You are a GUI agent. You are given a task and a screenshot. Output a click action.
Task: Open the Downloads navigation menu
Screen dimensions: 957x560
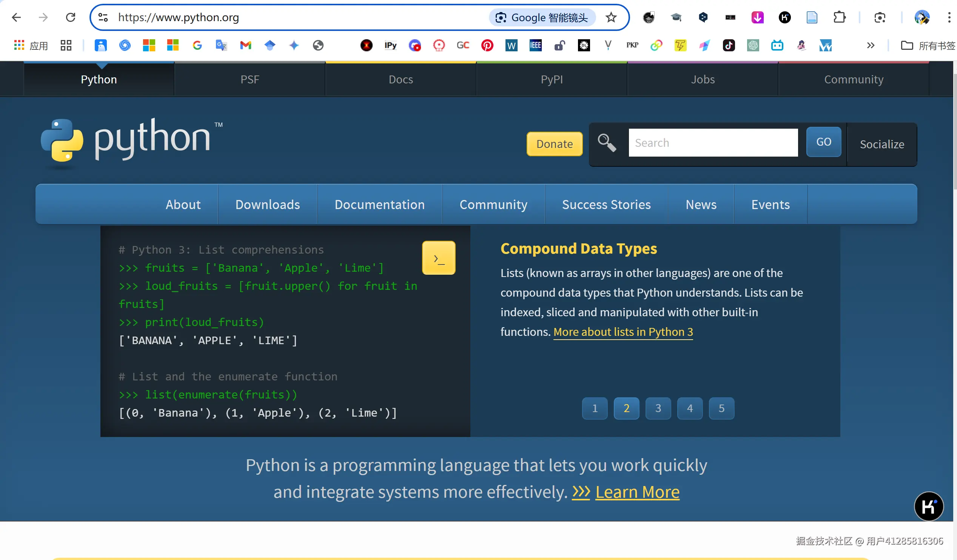click(267, 205)
